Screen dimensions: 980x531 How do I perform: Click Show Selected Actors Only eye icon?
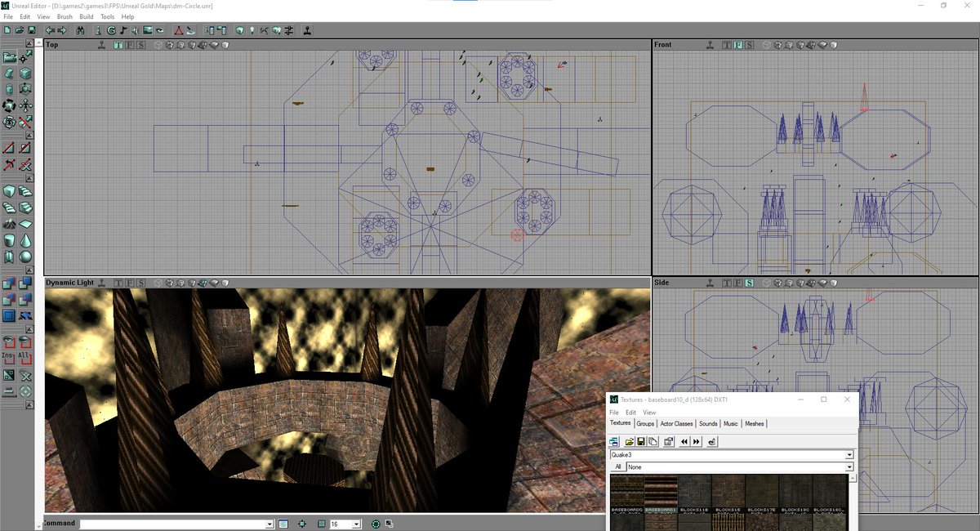pos(9,341)
